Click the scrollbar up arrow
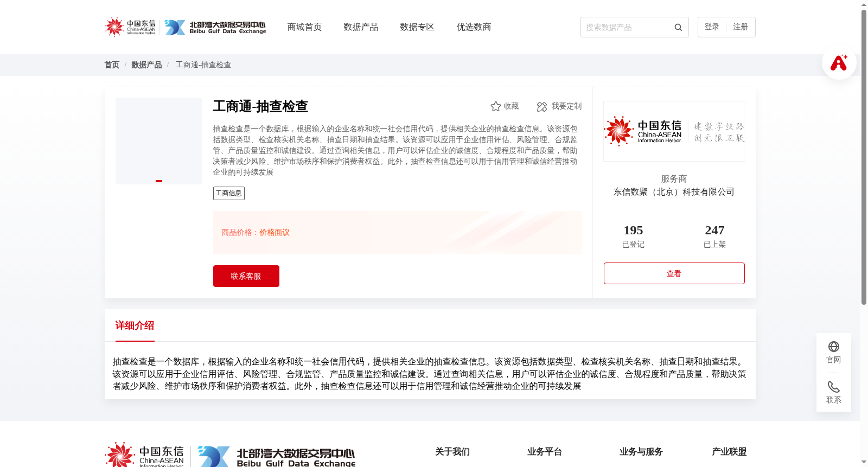Image resolution: width=868 pixels, height=467 pixels. [x=864, y=4]
